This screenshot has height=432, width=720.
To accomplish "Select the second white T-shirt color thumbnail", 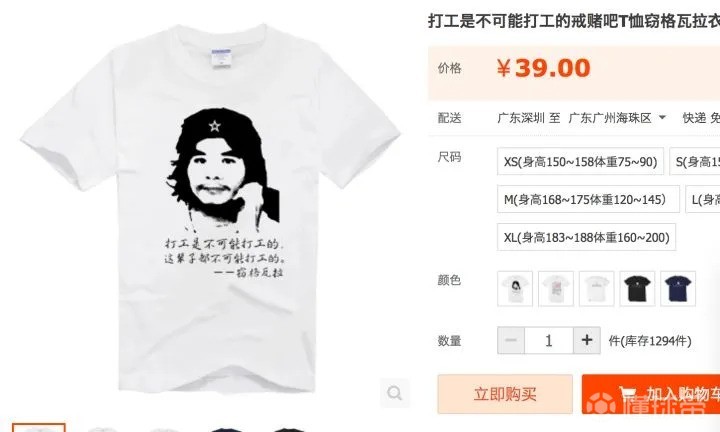I will tap(556, 288).
